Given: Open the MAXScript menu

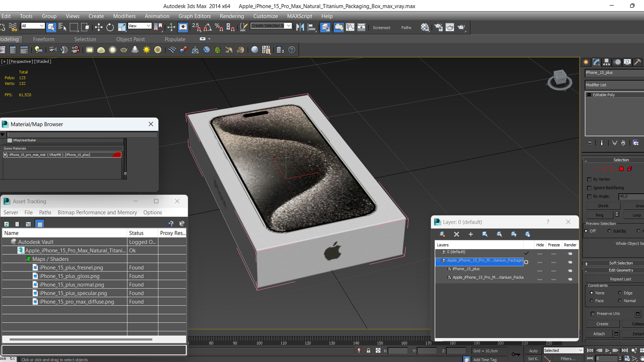Looking at the screenshot, I should (x=299, y=16).
